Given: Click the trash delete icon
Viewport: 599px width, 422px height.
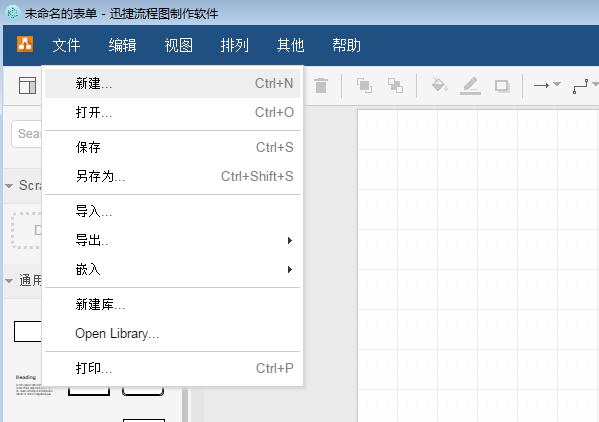Looking at the screenshot, I should (x=321, y=86).
